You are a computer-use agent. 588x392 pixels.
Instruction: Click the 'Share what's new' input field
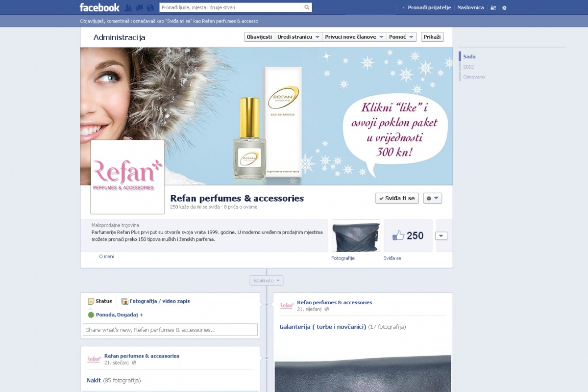click(170, 330)
